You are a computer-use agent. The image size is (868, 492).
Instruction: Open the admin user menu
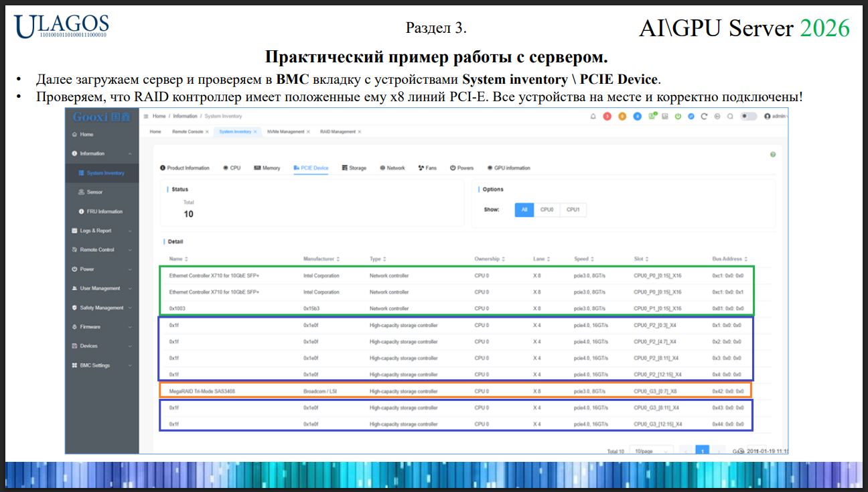click(x=776, y=116)
